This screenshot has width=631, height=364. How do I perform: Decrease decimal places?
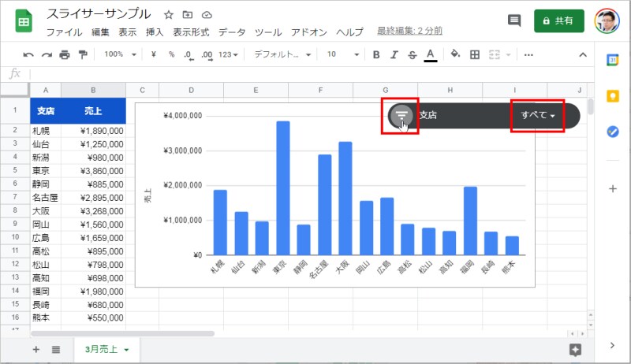click(x=189, y=54)
